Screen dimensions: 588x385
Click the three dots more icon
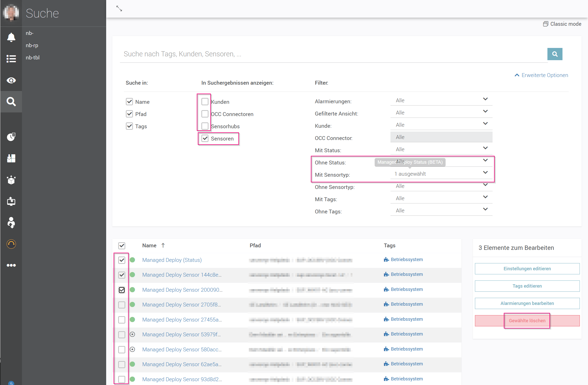tap(11, 265)
